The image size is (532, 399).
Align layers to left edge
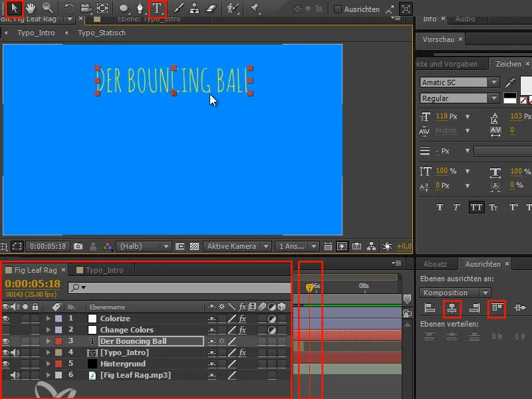pos(430,308)
